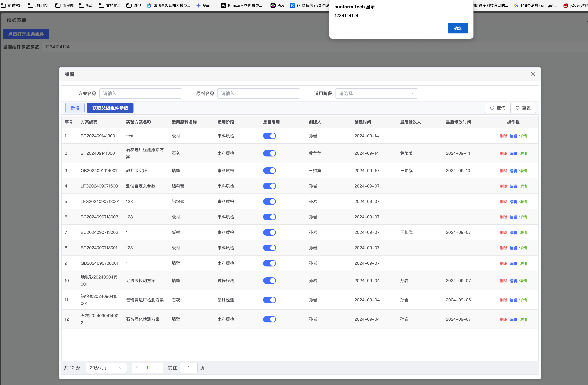The image size is (588, 385).
Task: Click the 前往 page number input
Action: 188,368
